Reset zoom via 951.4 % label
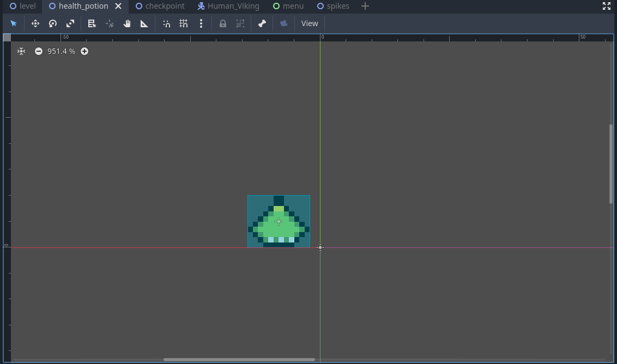The image size is (617, 364). click(x=61, y=51)
